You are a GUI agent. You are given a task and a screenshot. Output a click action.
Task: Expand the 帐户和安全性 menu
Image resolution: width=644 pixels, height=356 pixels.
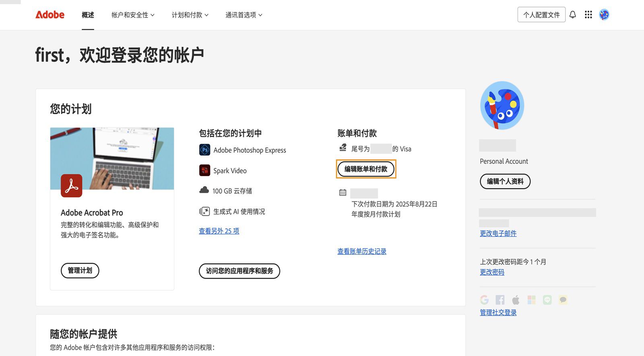coord(133,15)
